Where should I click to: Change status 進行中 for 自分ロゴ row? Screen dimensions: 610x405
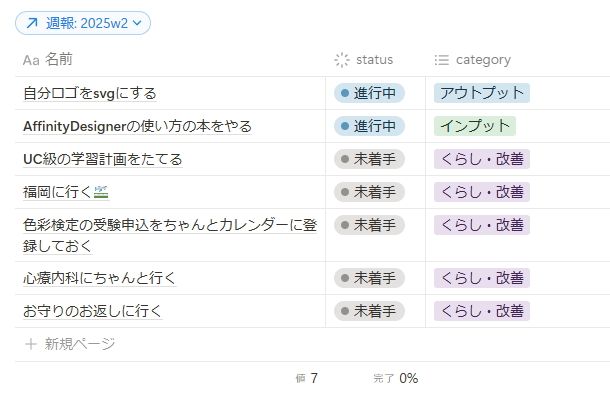(x=369, y=93)
